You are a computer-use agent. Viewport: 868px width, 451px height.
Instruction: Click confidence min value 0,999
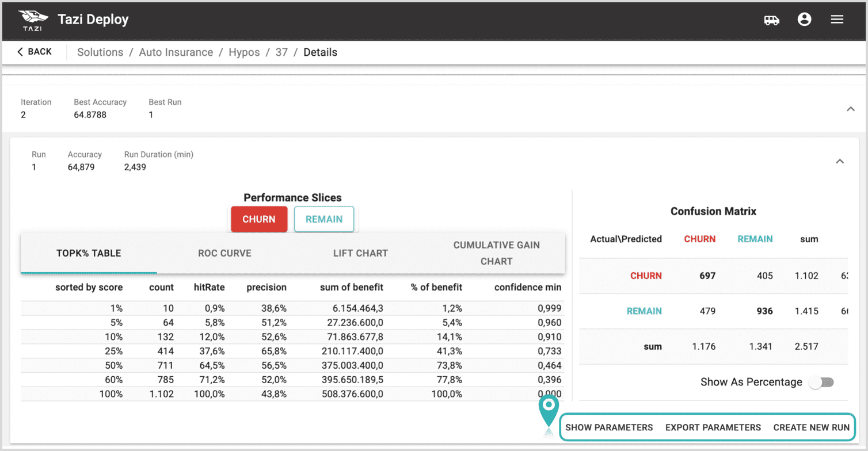pos(549,308)
